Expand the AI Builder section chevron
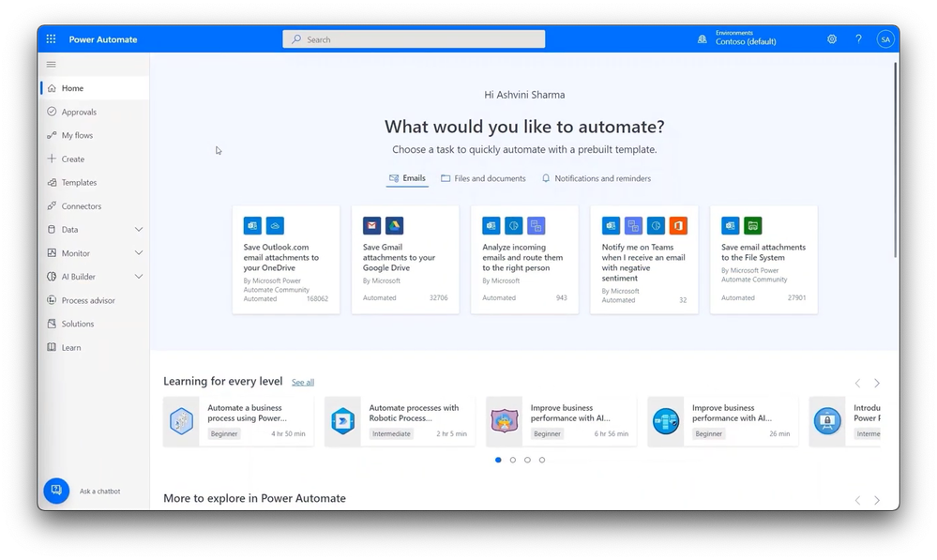This screenshot has width=937, height=560. click(x=139, y=276)
